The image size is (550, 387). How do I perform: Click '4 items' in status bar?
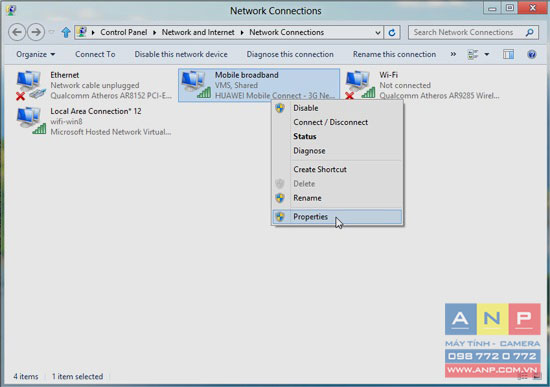[x=26, y=376]
